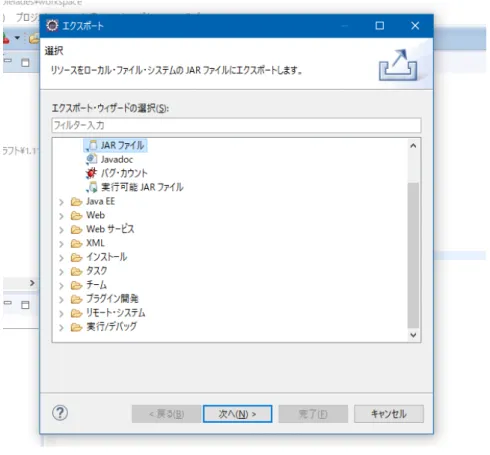Click the チーム folder icon

coord(76,285)
